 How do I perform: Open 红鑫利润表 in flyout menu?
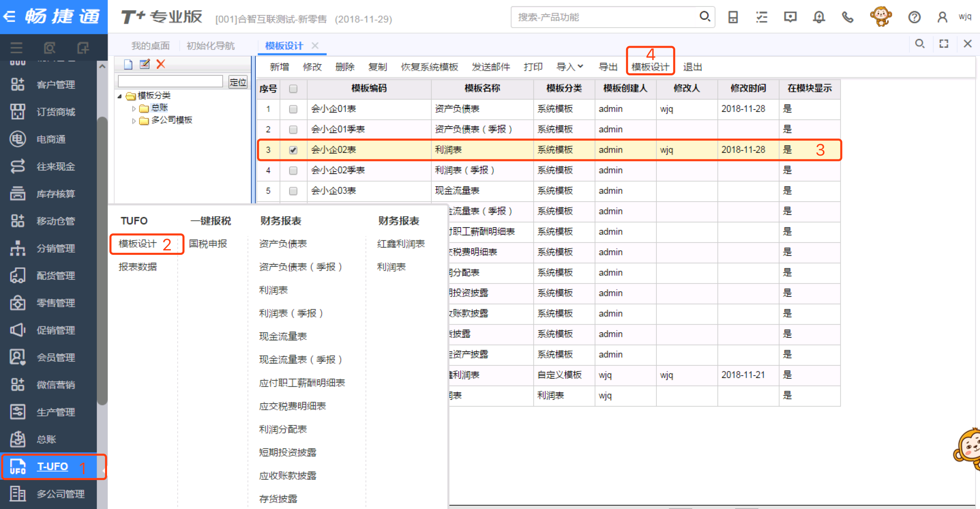(401, 244)
